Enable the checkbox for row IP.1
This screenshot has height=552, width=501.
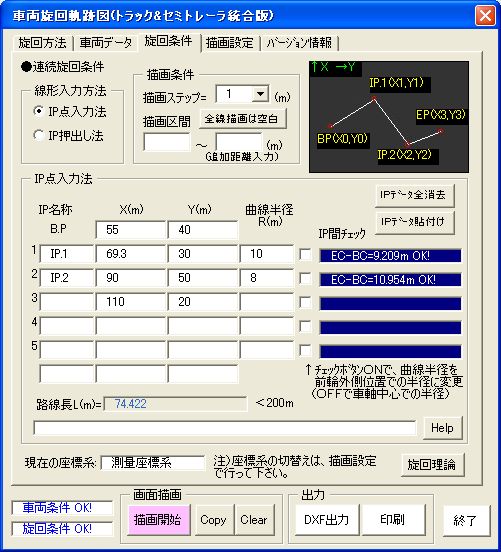click(x=305, y=255)
